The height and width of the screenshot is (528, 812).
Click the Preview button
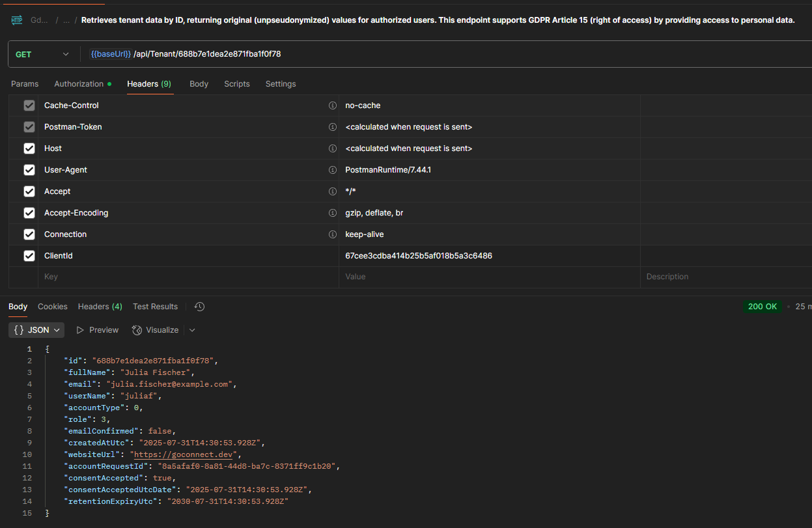pyautogui.click(x=98, y=330)
